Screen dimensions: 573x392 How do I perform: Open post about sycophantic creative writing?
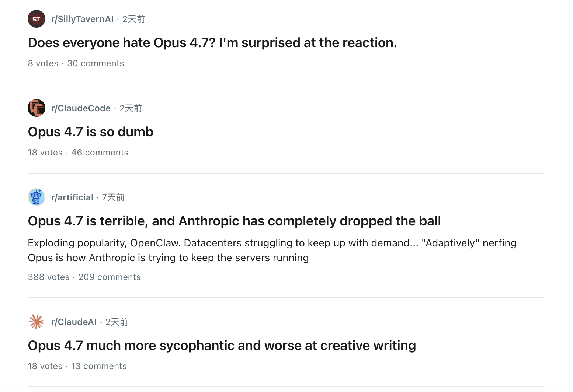pos(222,346)
